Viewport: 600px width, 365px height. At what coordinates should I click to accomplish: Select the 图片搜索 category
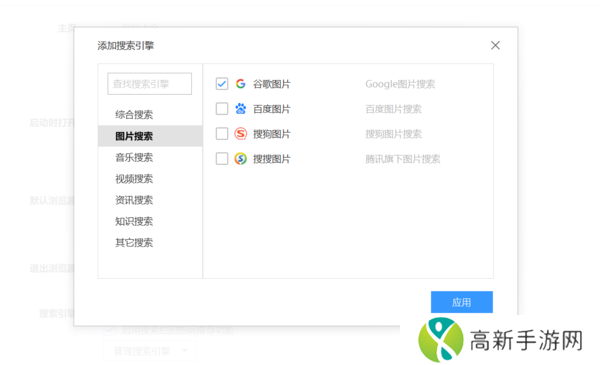[150, 136]
